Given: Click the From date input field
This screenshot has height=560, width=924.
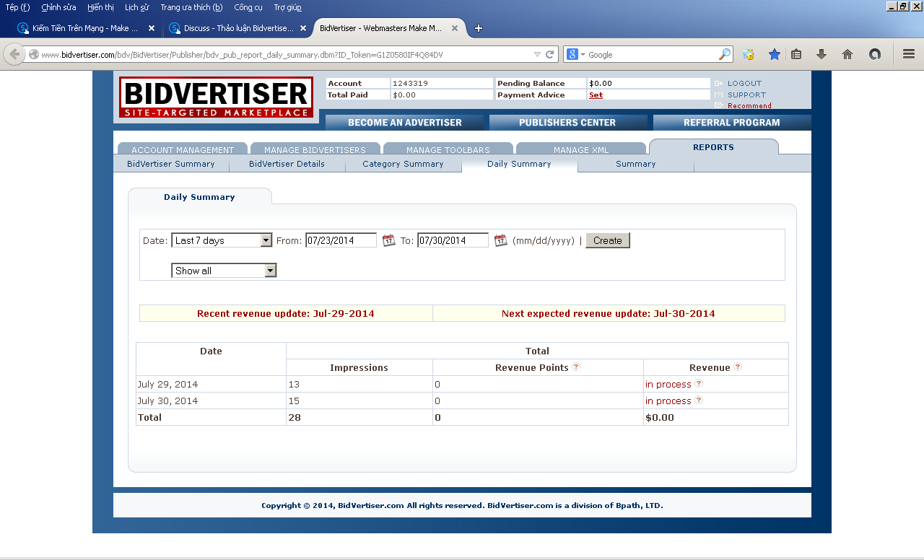Looking at the screenshot, I should click(x=341, y=240).
